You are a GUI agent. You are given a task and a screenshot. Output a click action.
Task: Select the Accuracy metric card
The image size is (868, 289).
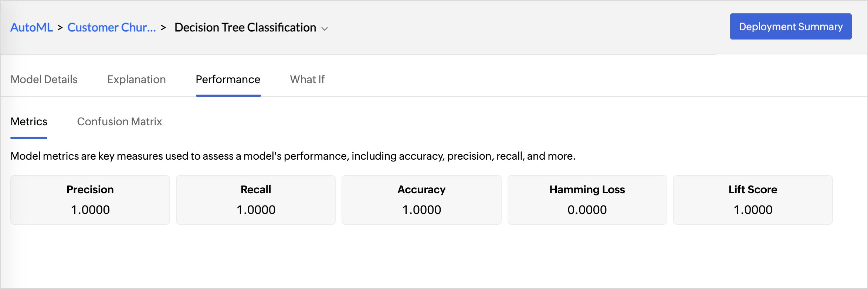pos(421,200)
